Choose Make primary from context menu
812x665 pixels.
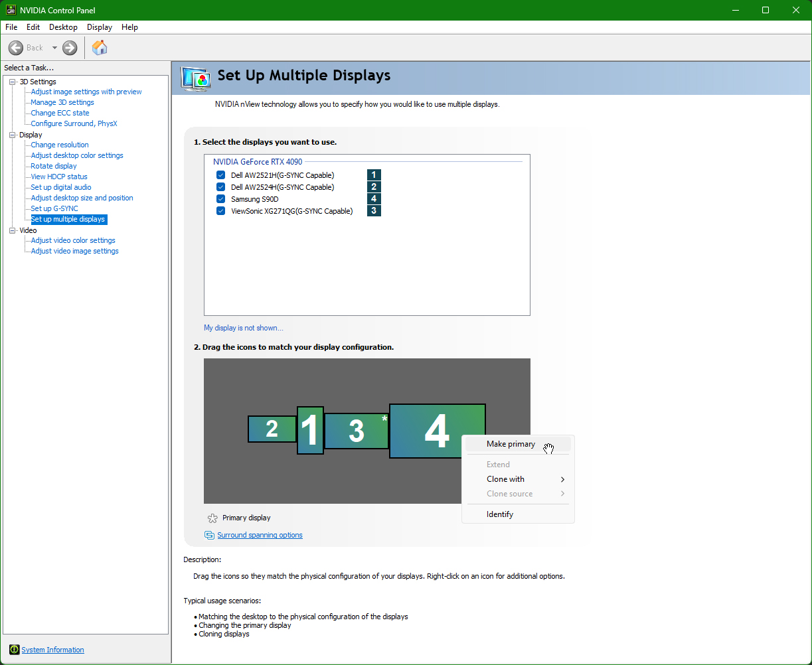click(518, 445)
